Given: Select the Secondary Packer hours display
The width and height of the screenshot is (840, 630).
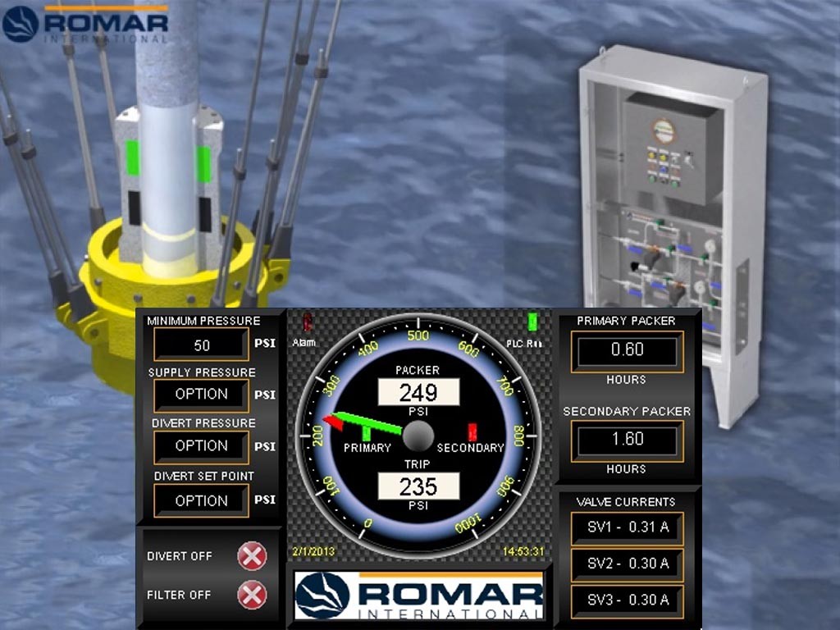Looking at the screenshot, I should tap(628, 440).
